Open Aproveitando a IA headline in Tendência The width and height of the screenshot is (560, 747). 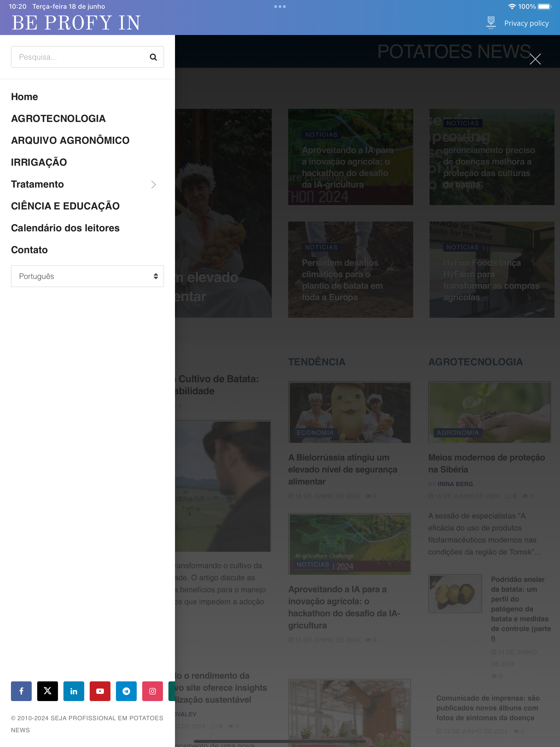click(x=344, y=607)
